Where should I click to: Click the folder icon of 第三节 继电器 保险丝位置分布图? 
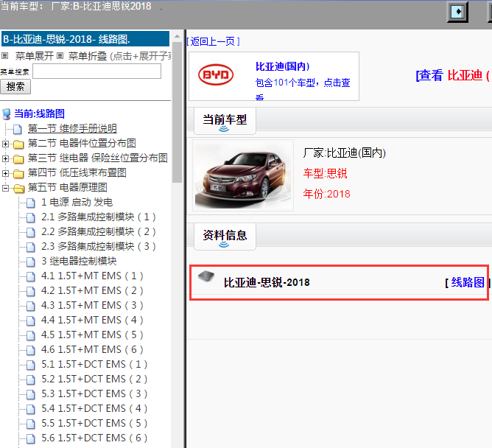18,159
